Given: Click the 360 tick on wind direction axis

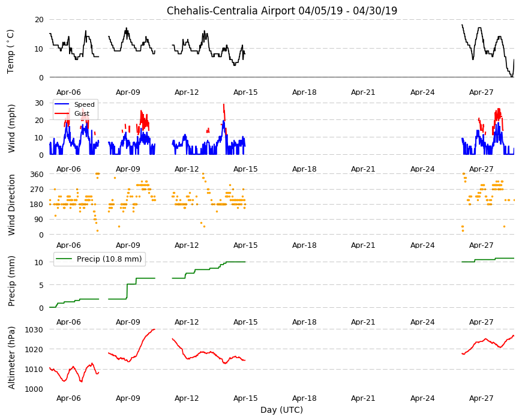Looking at the screenshot, I should (37, 175).
